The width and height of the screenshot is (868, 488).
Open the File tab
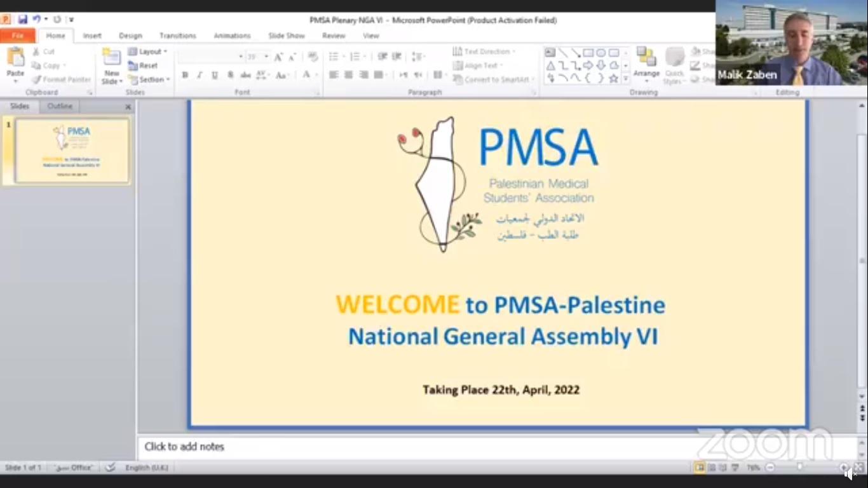pos(18,36)
